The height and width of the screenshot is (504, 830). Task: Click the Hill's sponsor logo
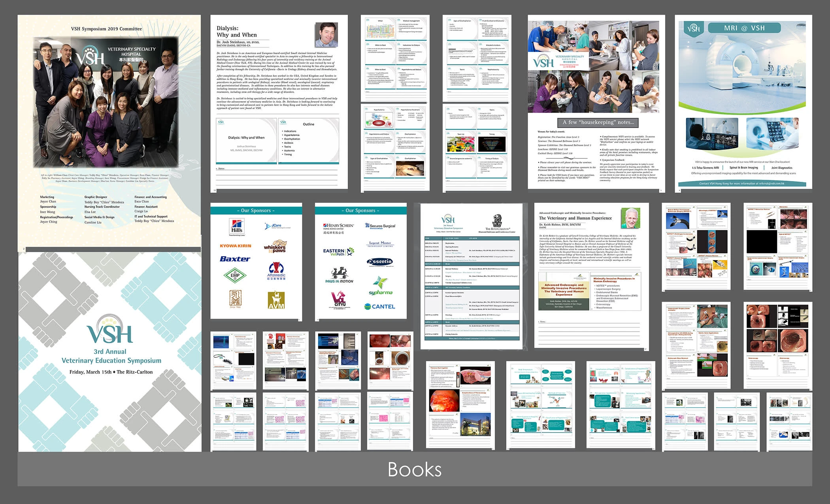click(x=236, y=227)
